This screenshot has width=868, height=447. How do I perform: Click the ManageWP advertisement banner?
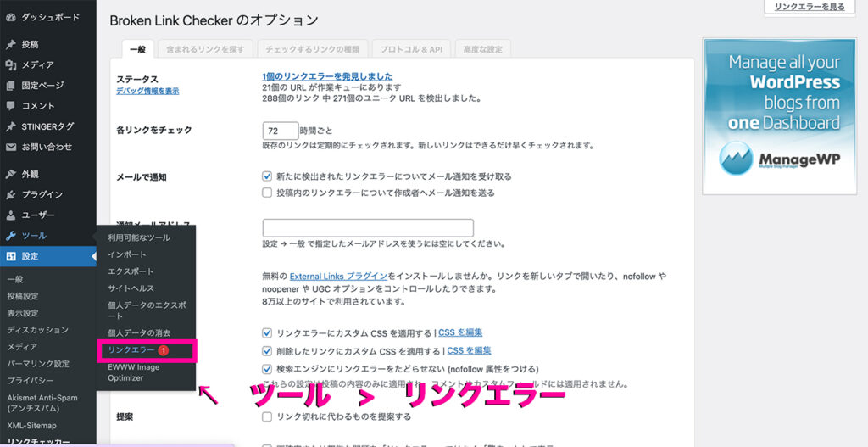coord(780,116)
